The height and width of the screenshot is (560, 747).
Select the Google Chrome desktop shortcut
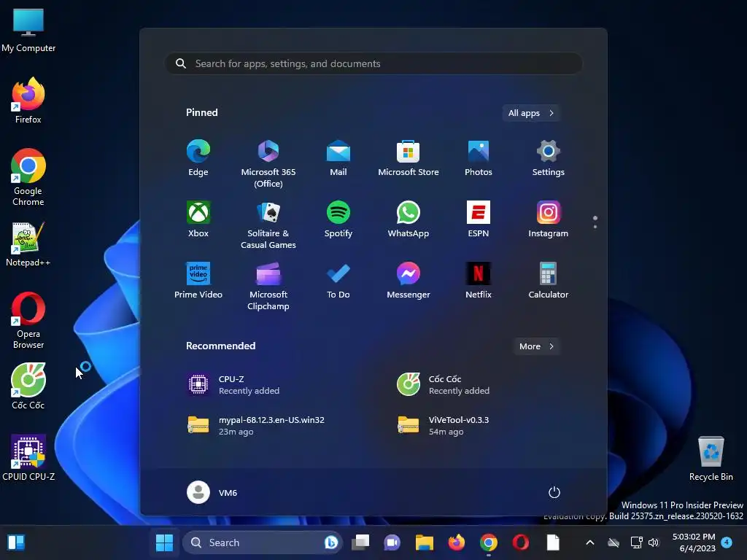click(28, 177)
